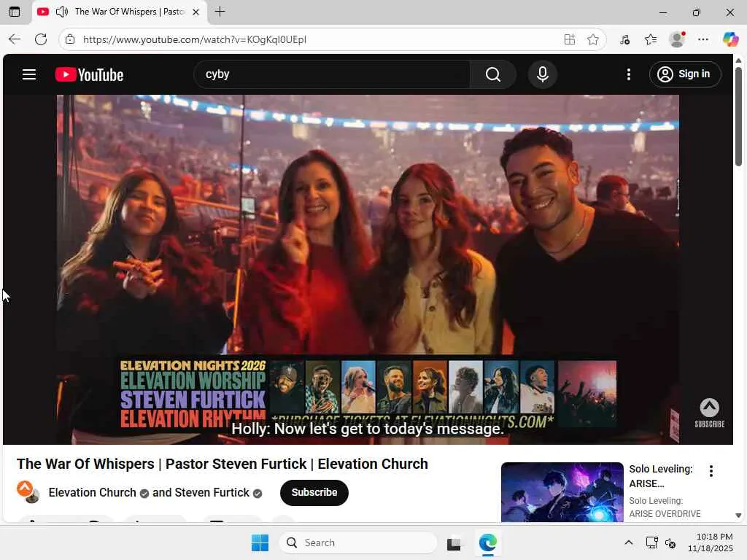The width and height of the screenshot is (747, 560).
Task: Subscribe to Elevation Church
Action: point(314,492)
